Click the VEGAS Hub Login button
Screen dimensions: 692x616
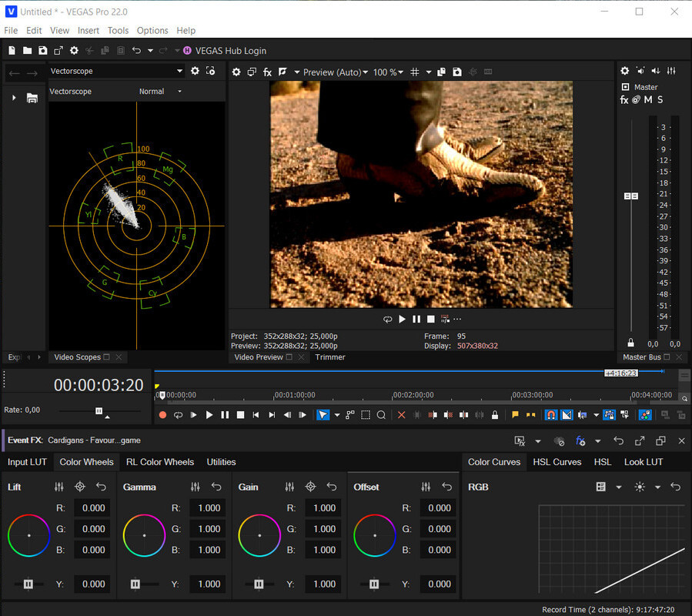[225, 51]
